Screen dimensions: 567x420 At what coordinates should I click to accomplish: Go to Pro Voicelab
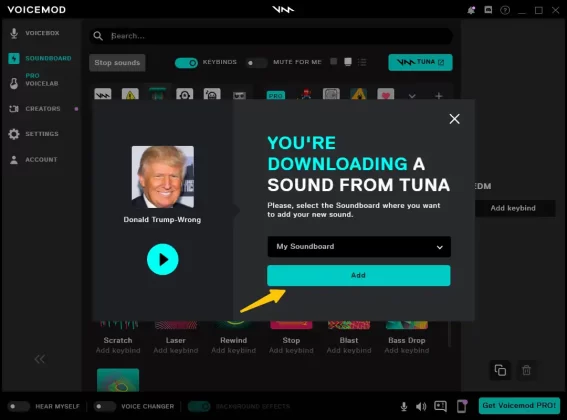click(x=34, y=80)
